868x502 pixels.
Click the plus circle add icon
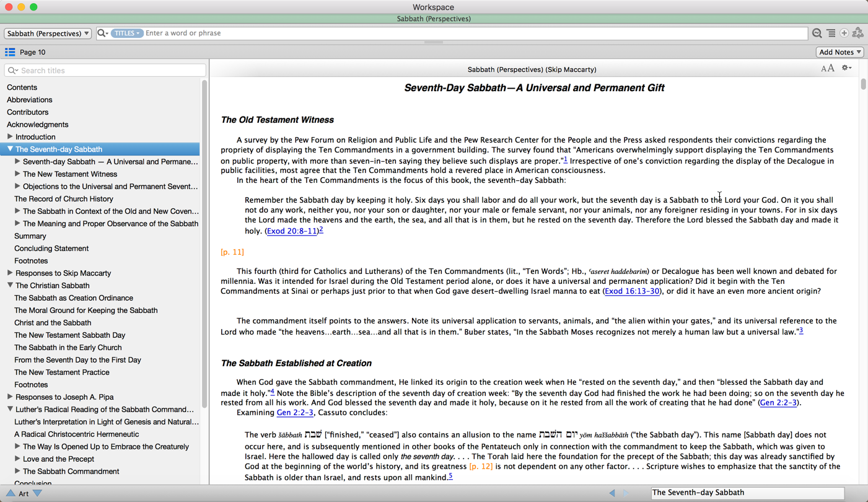tap(844, 33)
